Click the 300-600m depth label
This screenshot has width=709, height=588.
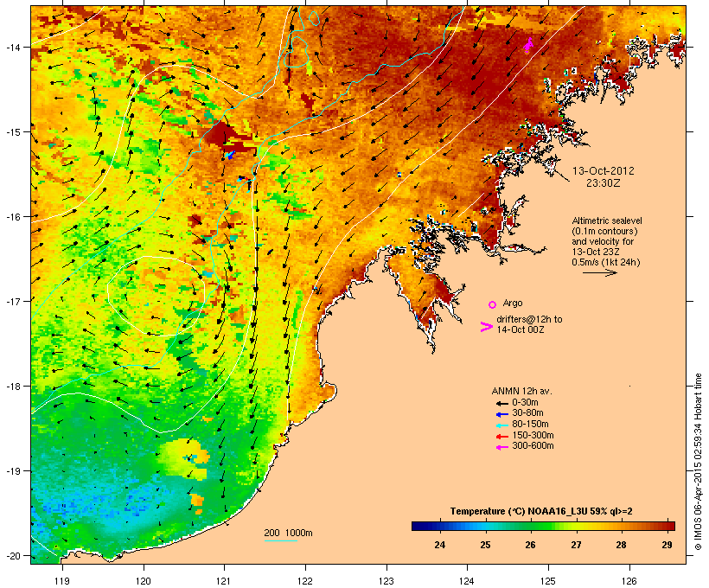point(533,446)
